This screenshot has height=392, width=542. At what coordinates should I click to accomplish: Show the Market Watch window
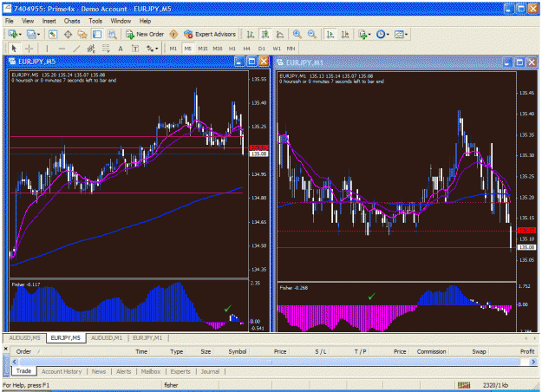pos(53,34)
